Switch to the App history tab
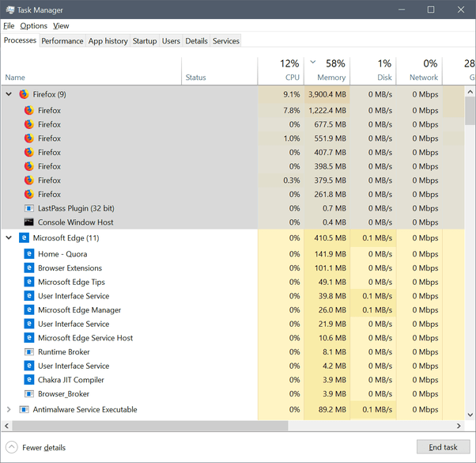 click(x=108, y=41)
